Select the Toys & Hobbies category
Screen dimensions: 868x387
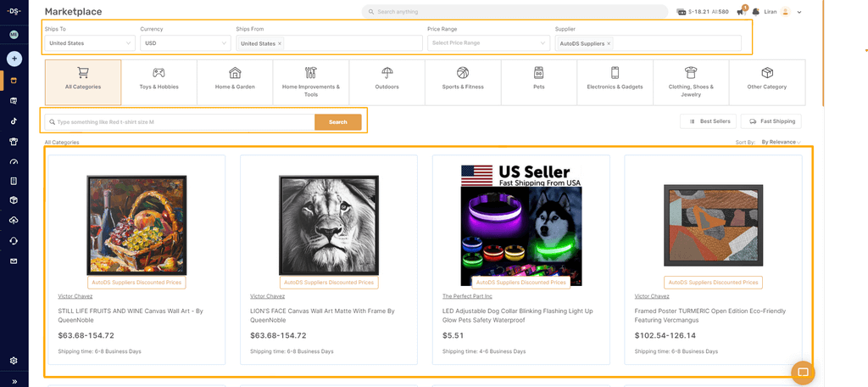point(159,82)
